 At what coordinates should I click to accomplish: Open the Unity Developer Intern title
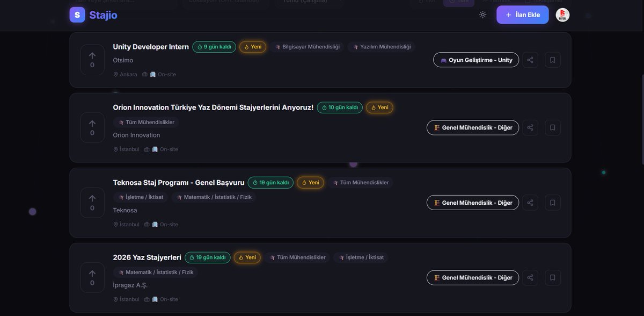151,47
